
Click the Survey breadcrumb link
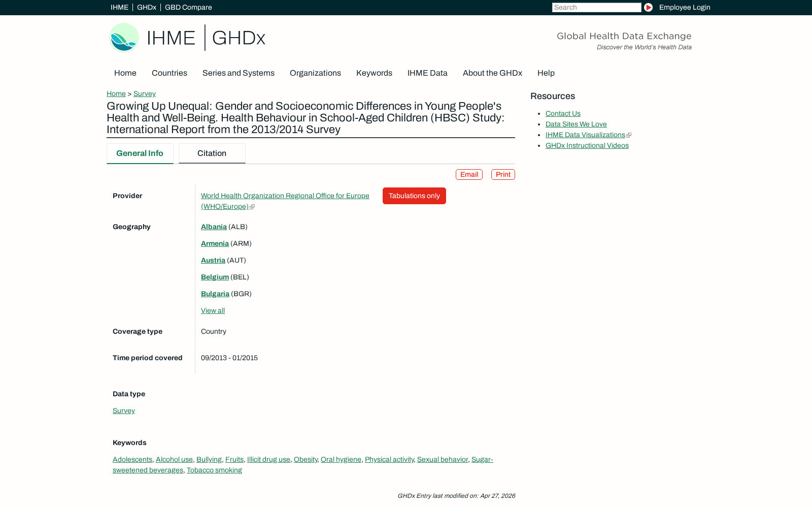145,93
